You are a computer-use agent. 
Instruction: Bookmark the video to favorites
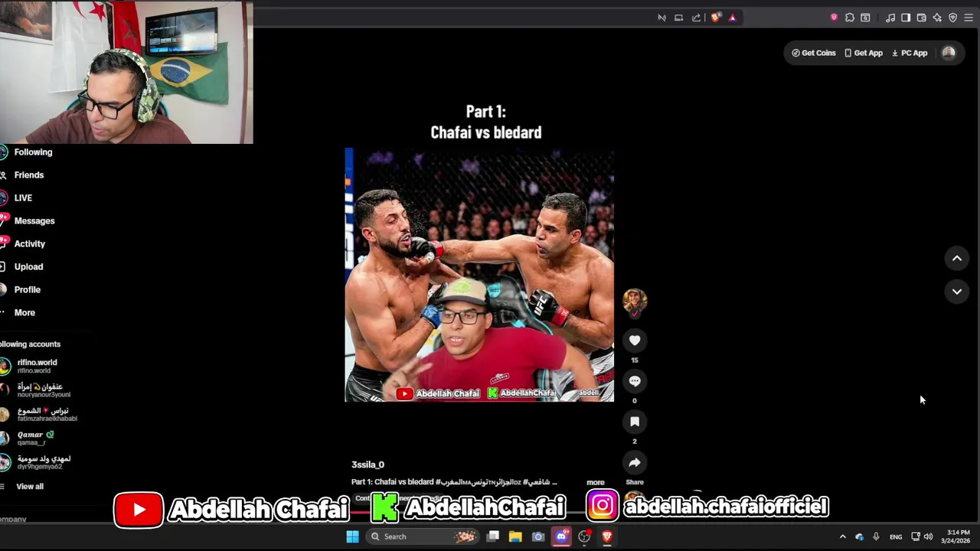pos(635,422)
